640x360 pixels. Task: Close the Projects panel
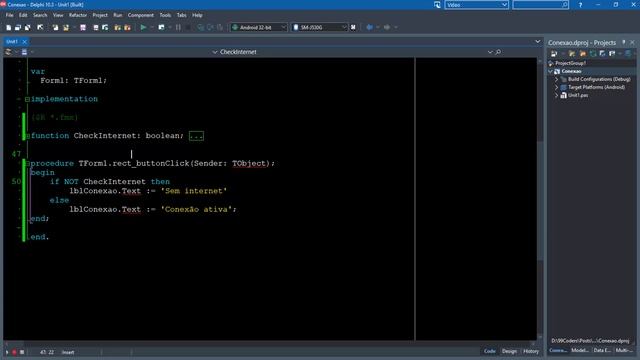click(x=633, y=42)
